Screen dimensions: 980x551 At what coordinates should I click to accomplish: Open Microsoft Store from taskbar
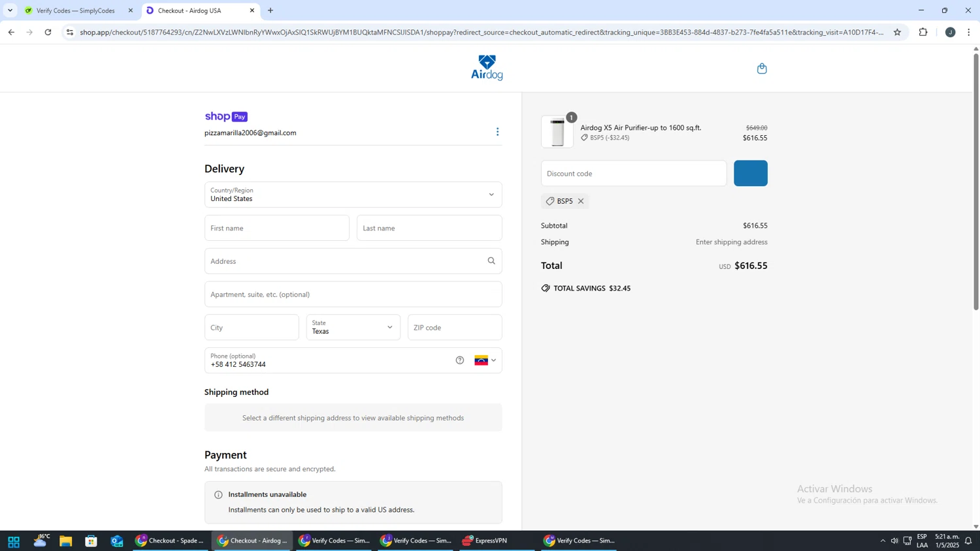91,541
